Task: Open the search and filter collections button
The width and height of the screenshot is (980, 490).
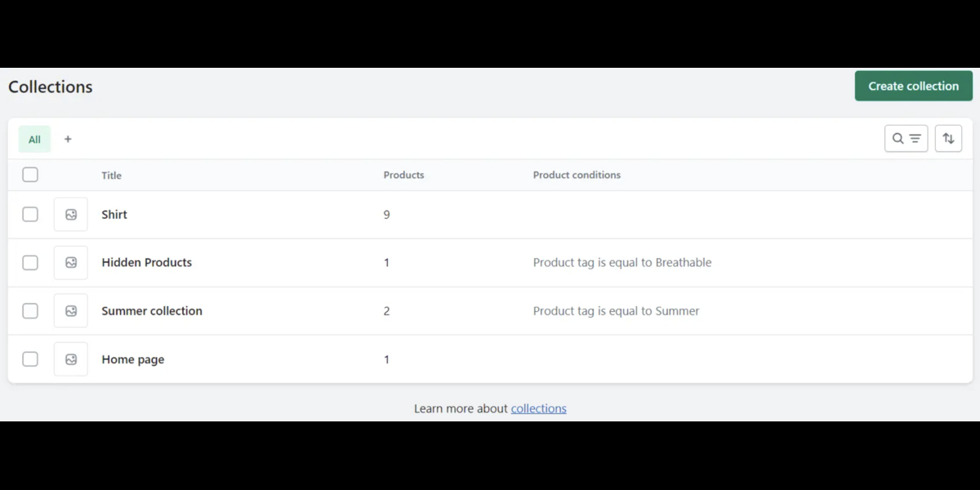Action: pyautogui.click(x=906, y=139)
